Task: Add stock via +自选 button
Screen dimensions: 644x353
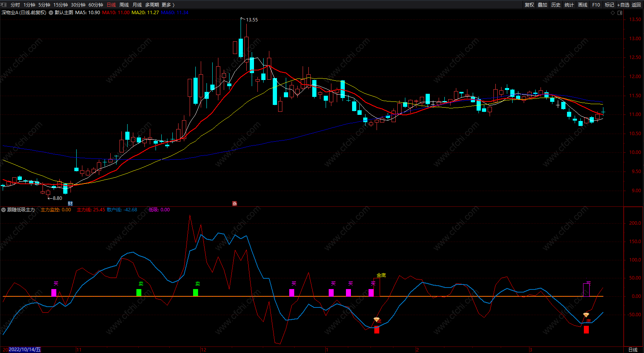Action: click(x=623, y=5)
